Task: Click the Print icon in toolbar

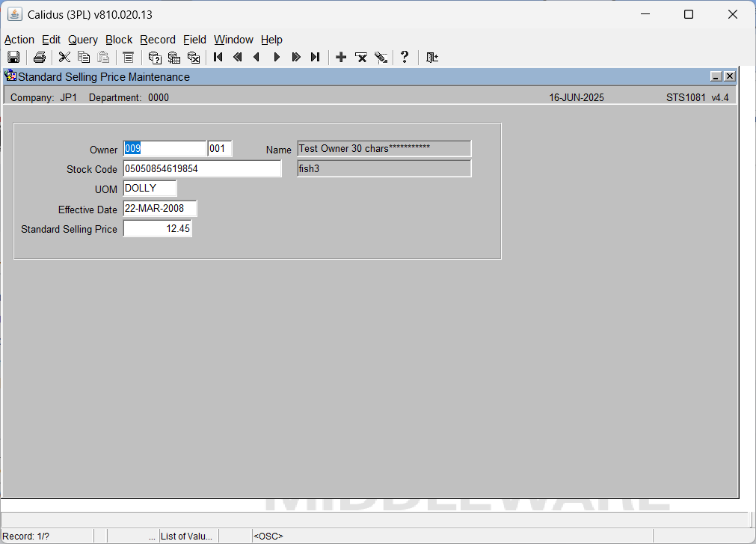Action: coord(40,58)
